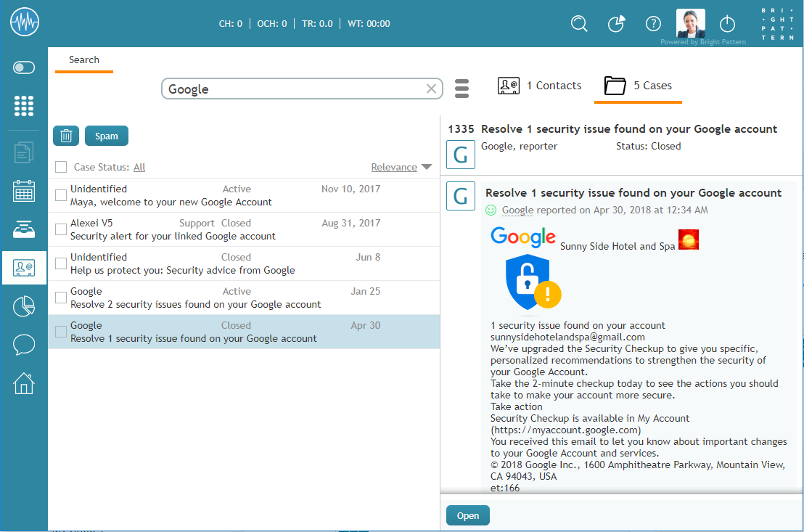Click the G avatar beside the message
The height and width of the screenshot is (532, 804).
click(x=461, y=196)
